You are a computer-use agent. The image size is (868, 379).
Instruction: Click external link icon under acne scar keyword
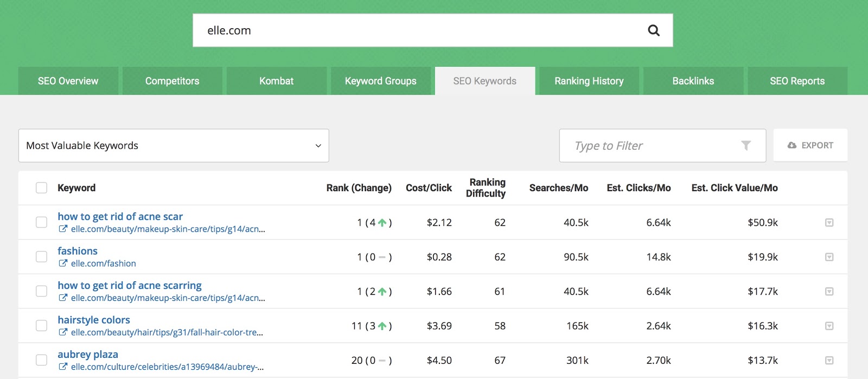point(63,229)
